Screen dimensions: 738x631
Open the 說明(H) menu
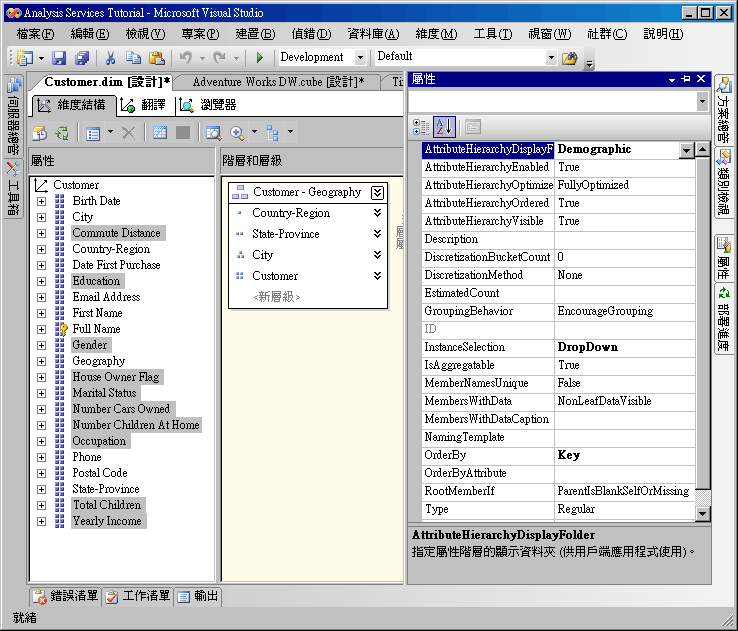tap(663, 34)
